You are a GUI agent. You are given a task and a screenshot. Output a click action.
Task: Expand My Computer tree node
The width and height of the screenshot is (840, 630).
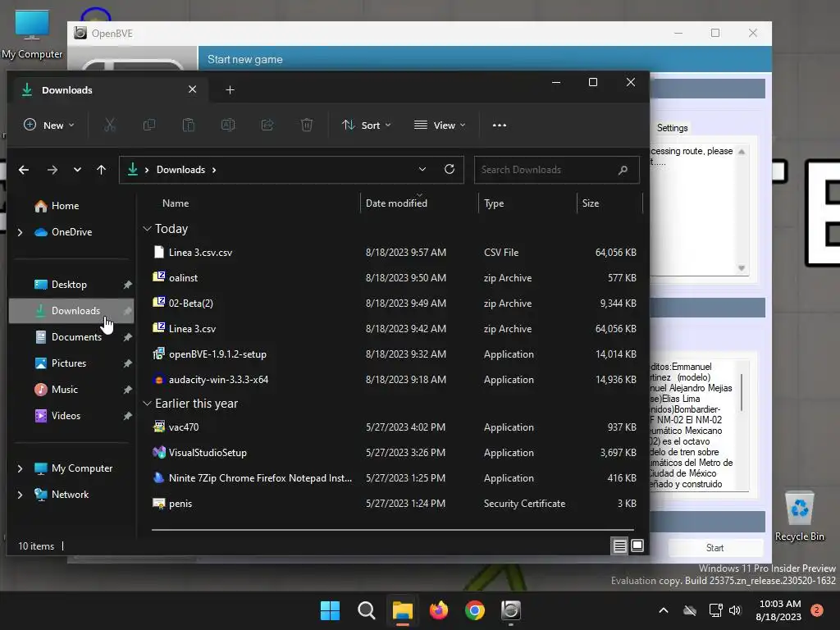[x=20, y=468]
